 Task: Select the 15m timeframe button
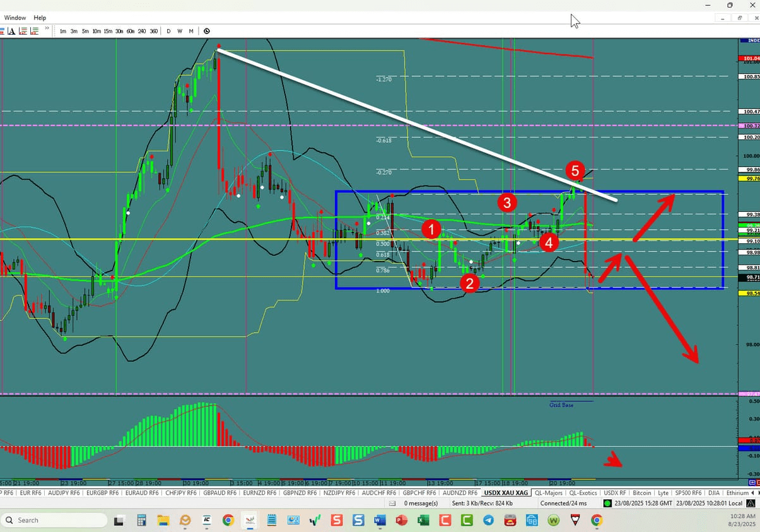(108, 31)
